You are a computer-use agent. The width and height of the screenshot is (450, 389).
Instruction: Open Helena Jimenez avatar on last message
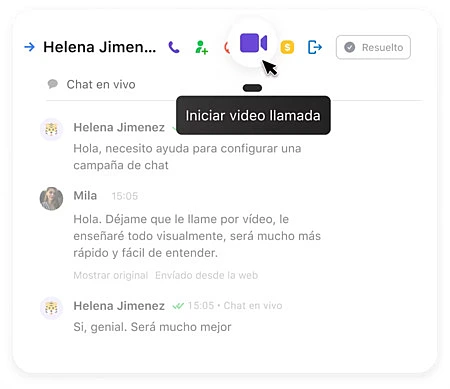click(x=51, y=308)
